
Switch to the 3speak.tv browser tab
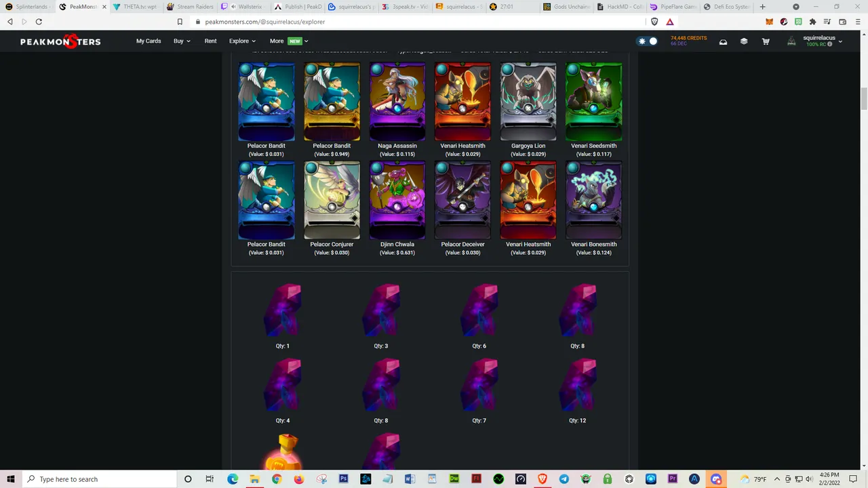point(406,7)
